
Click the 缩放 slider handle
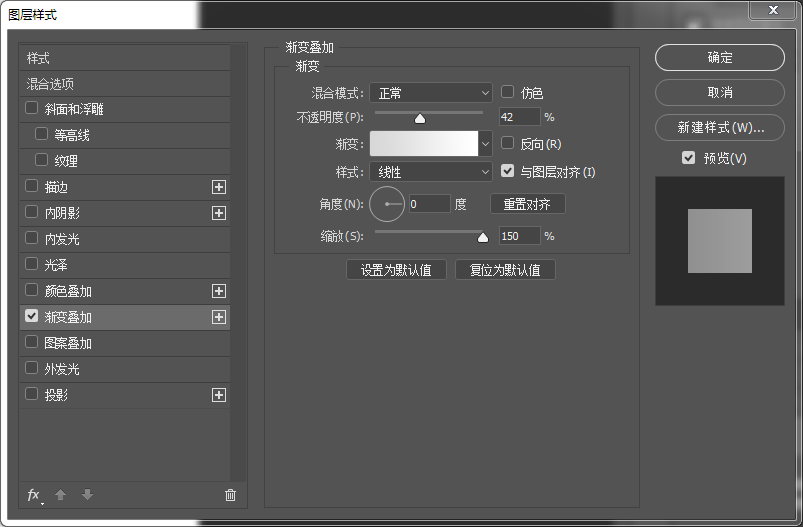coord(482,237)
